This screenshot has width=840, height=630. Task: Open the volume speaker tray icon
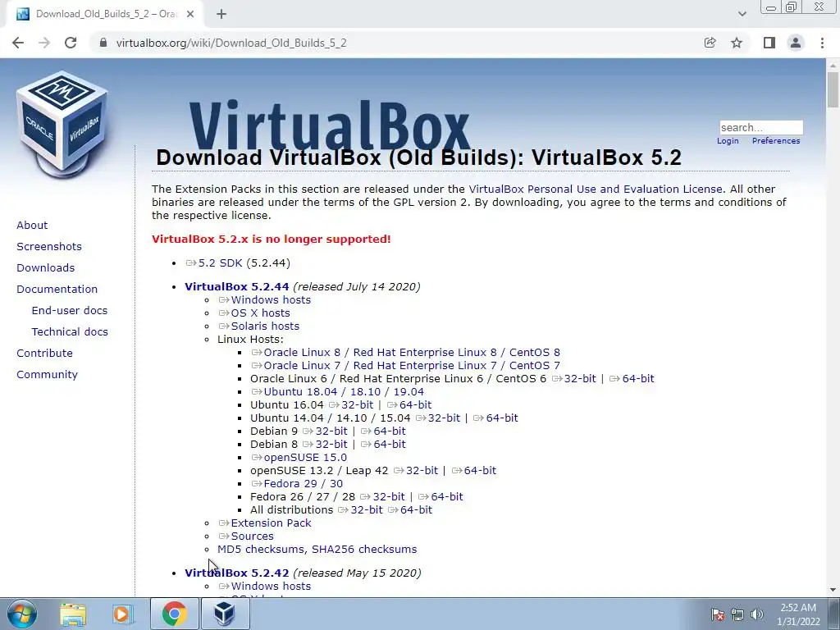[x=757, y=614]
